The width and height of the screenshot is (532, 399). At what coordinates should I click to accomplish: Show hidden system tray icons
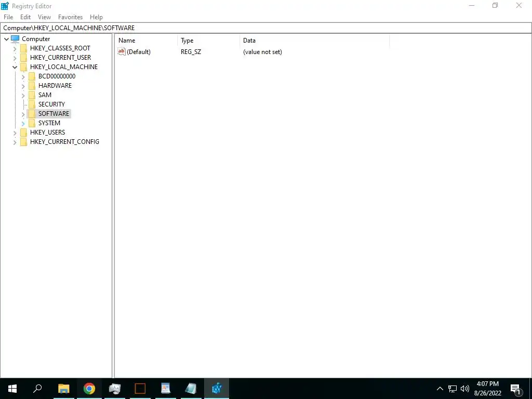(x=440, y=389)
